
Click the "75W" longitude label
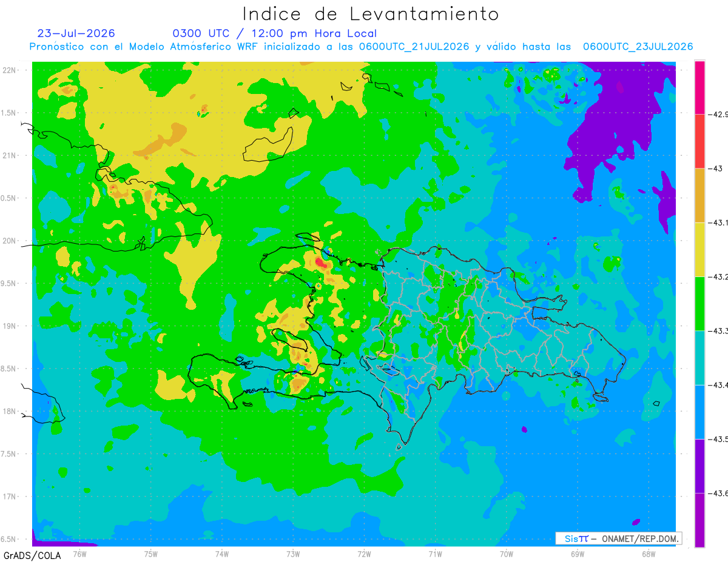pos(150,553)
